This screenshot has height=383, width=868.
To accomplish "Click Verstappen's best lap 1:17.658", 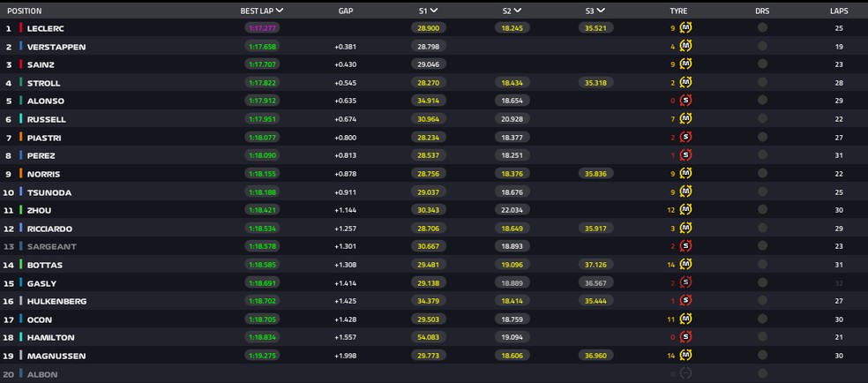I will coord(262,47).
